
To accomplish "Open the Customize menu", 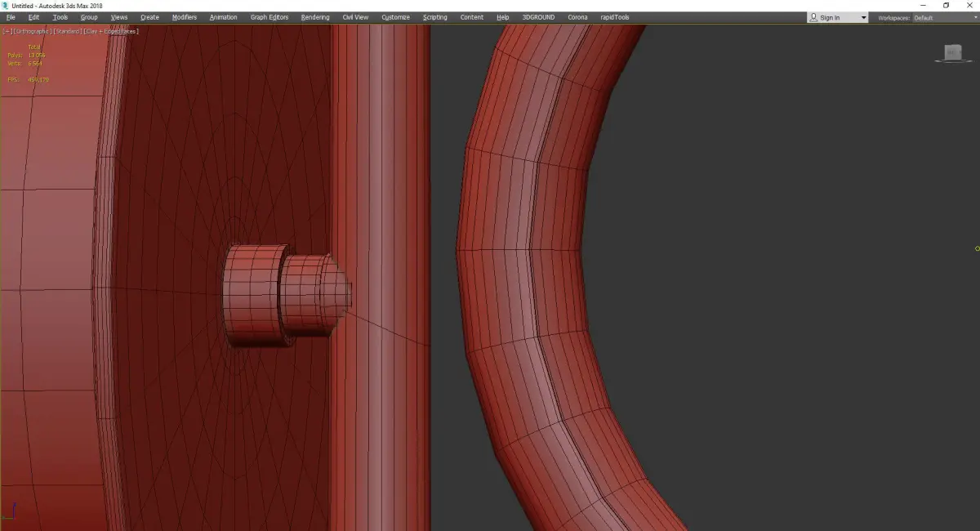I will pyautogui.click(x=396, y=17).
